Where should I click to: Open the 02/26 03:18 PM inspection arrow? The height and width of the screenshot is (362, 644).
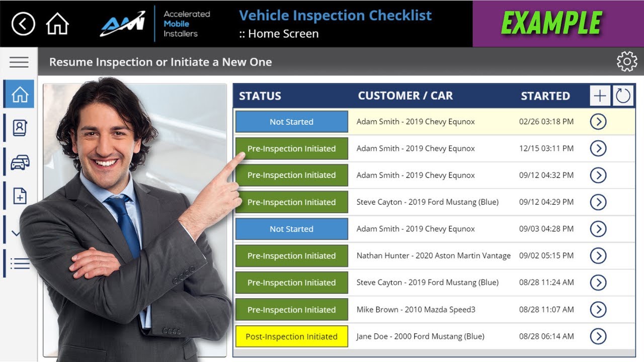click(x=598, y=122)
